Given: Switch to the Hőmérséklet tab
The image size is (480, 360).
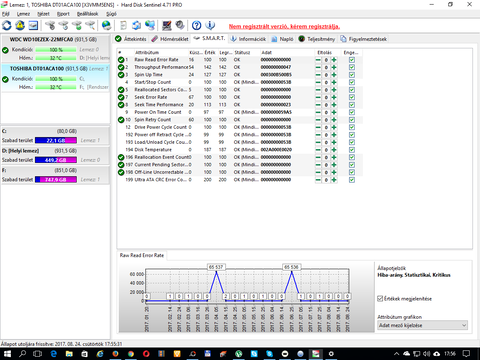Looking at the screenshot, I should click(x=170, y=39).
